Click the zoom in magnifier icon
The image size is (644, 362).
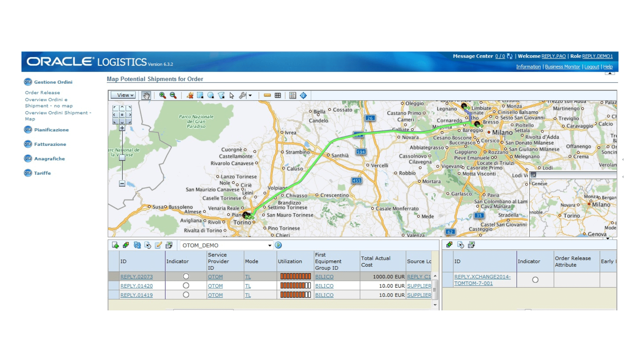click(x=162, y=96)
